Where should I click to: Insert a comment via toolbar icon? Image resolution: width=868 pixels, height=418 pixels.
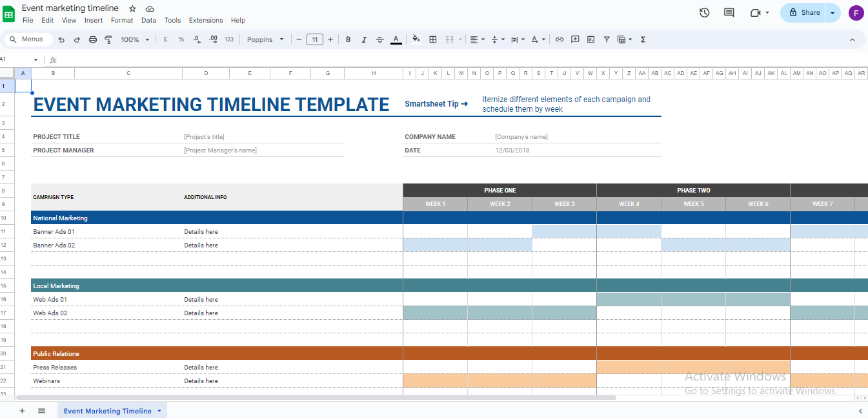(x=574, y=39)
